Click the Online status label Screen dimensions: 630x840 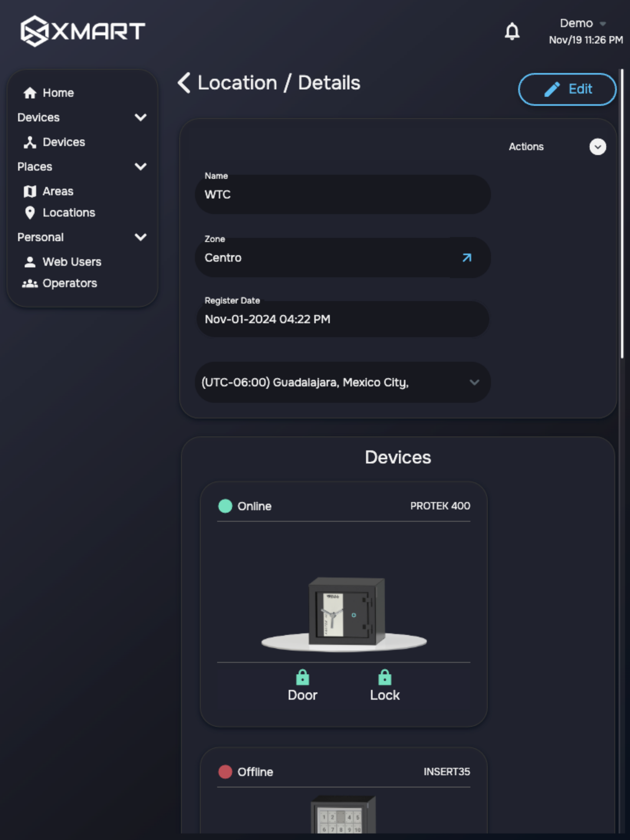[x=254, y=506]
